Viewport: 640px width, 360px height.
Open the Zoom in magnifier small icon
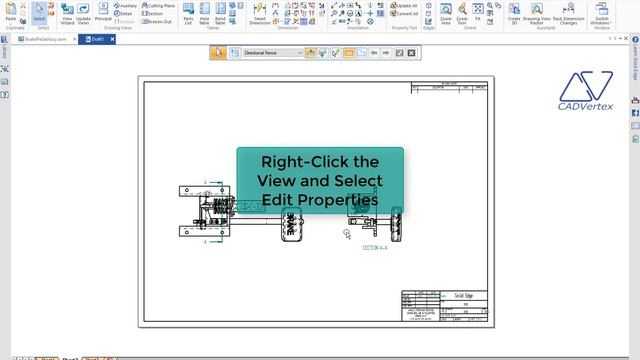490,5
